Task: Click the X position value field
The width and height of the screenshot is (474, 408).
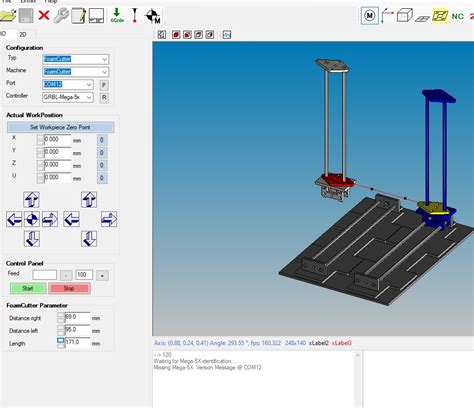Action: coord(57,140)
